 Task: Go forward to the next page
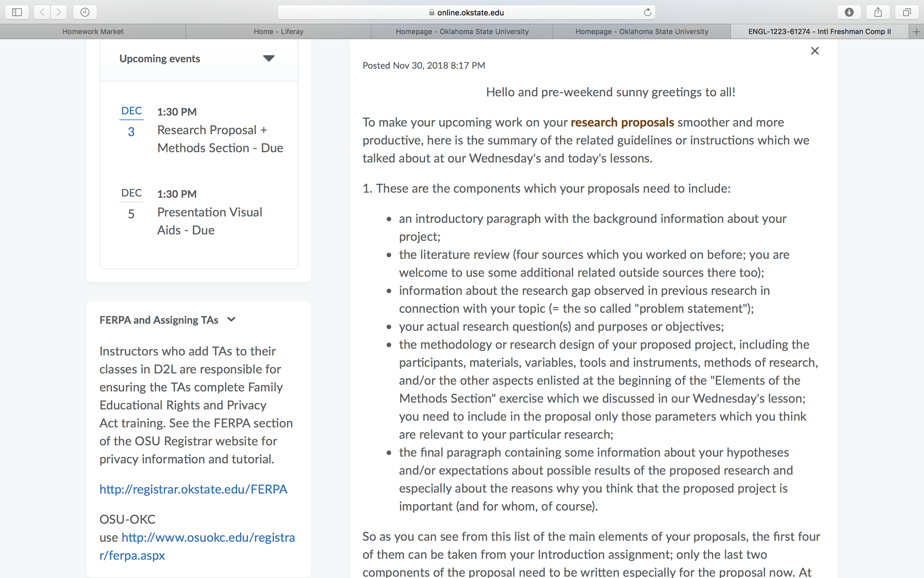click(59, 12)
